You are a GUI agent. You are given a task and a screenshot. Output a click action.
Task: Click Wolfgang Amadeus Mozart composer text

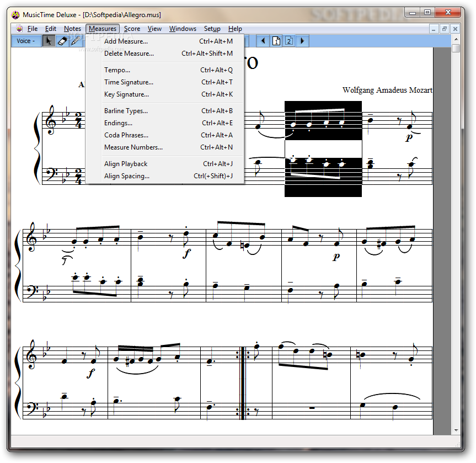(x=387, y=91)
